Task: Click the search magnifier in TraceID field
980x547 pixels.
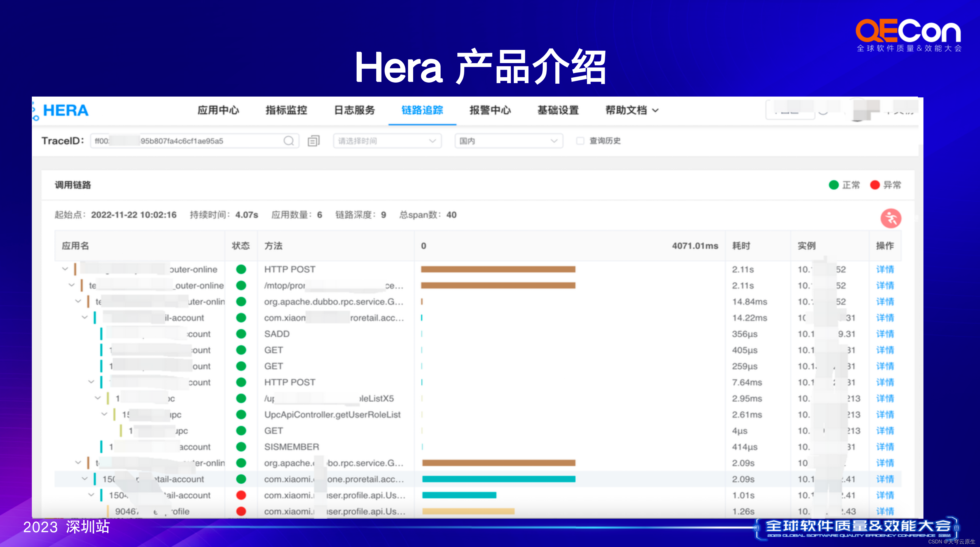Action: (x=288, y=141)
